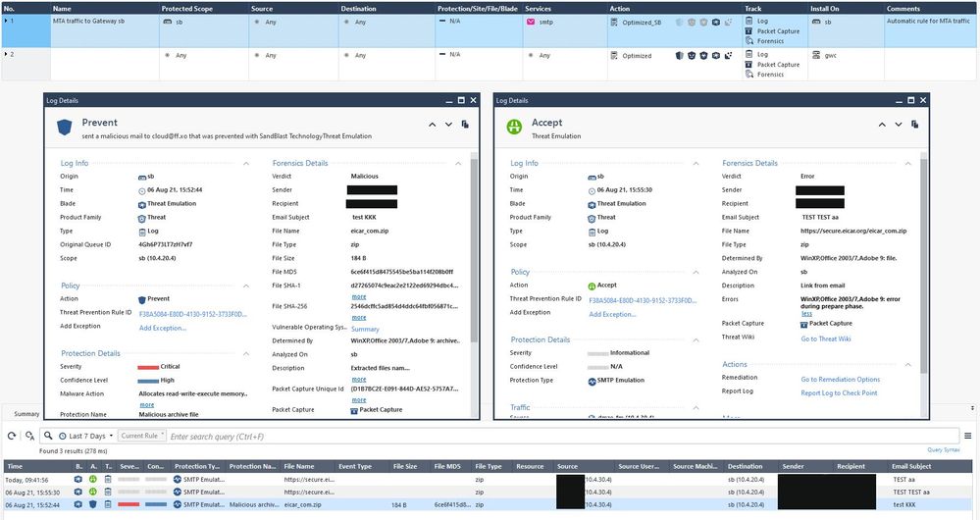Image resolution: width=980 pixels, height=520 pixels.
Task: Copy log details in the Accept window
Action: click(915, 124)
